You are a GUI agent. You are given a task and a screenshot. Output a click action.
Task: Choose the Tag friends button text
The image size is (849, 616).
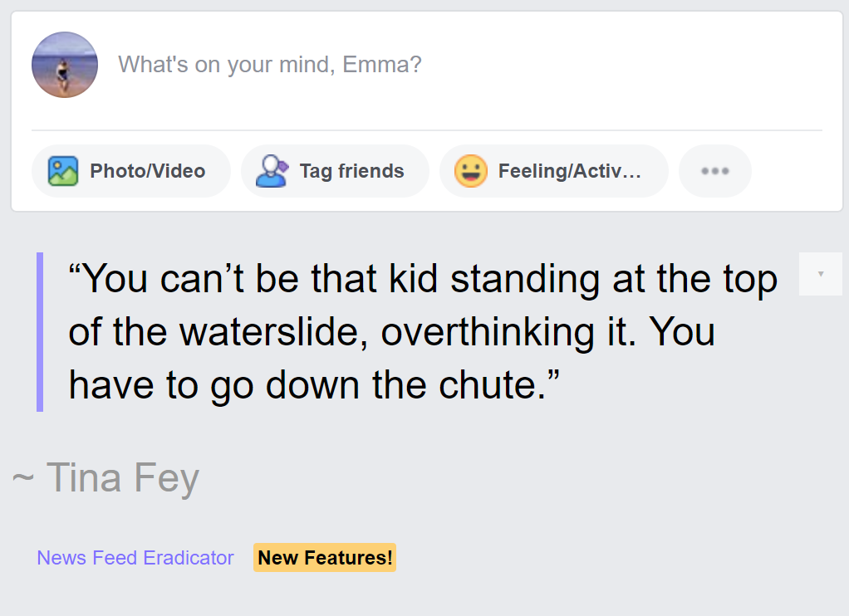[352, 171]
